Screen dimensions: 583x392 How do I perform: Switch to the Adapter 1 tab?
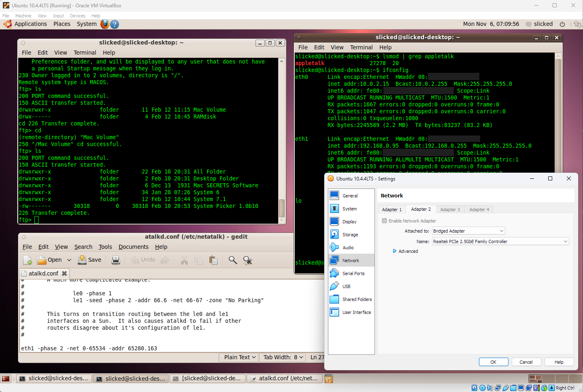[392, 210]
